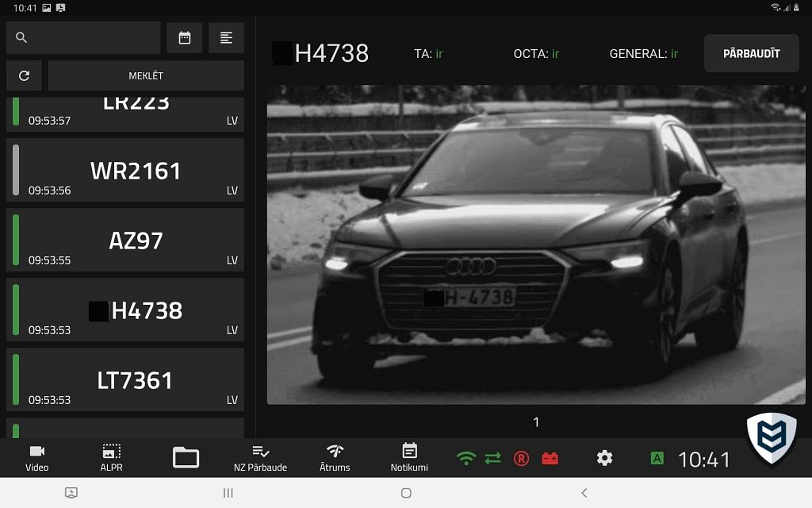This screenshot has height=508, width=812.
Task: Click the LV country label on WR2161 row
Action: point(232,190)
